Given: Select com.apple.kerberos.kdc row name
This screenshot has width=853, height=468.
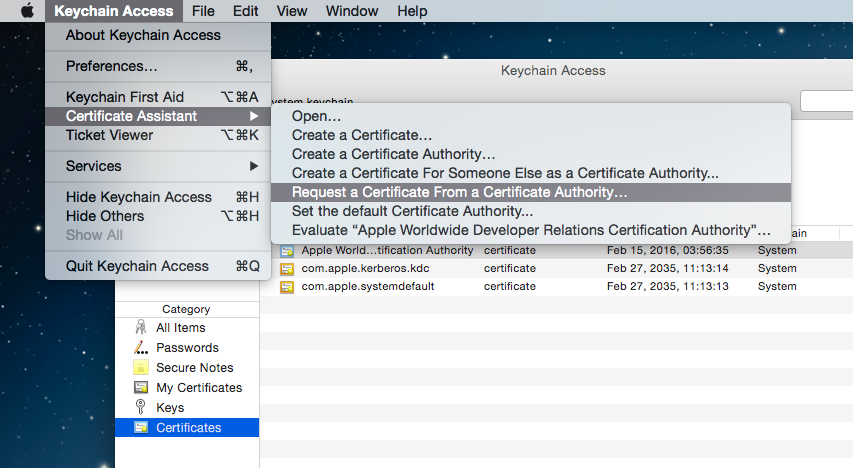Looking at the screenshot, I should tap(365, 268).
